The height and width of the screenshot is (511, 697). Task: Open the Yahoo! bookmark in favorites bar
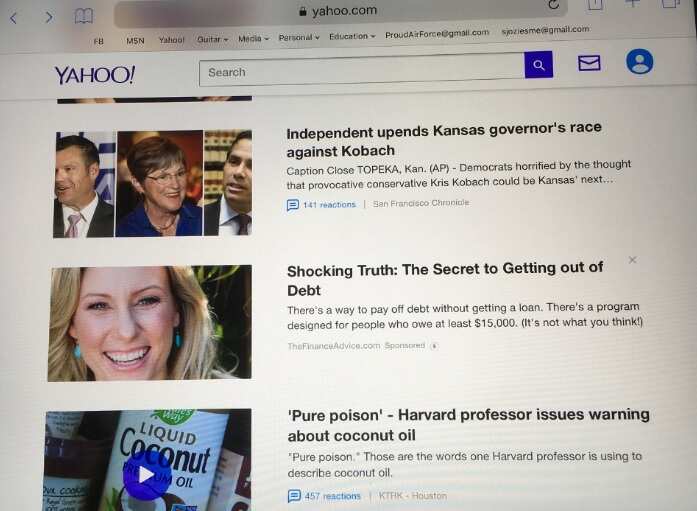172,40
